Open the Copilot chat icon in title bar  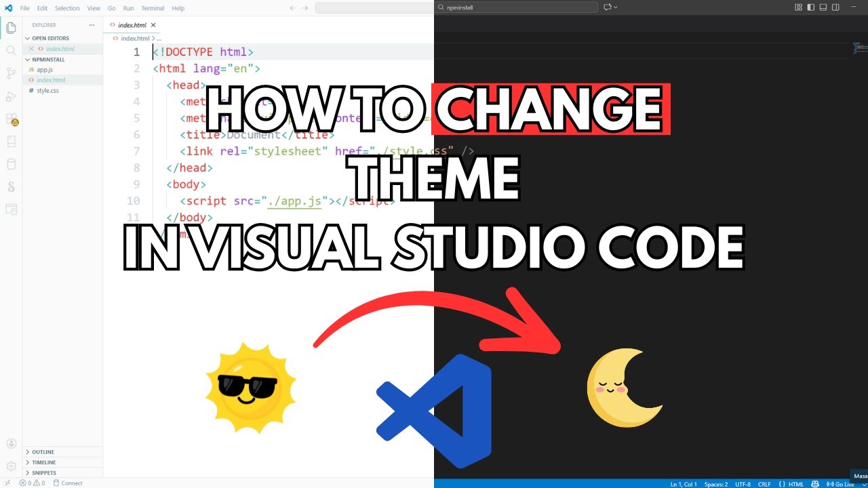(x=607, y=7)
